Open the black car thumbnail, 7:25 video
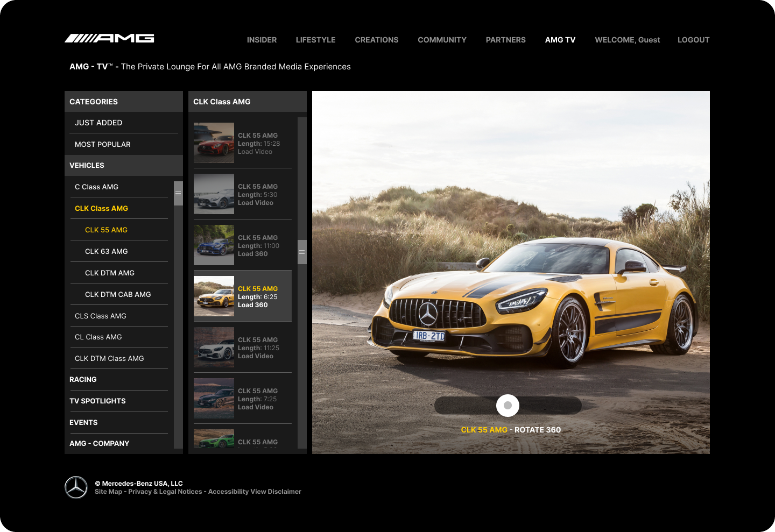 click(214, 398)
